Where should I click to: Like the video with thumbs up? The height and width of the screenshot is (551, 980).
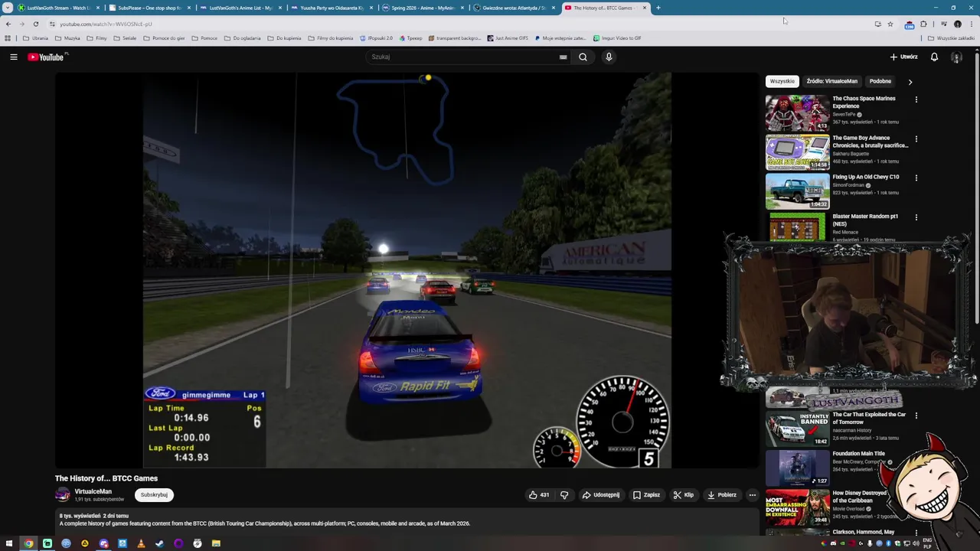click(538, 495)
